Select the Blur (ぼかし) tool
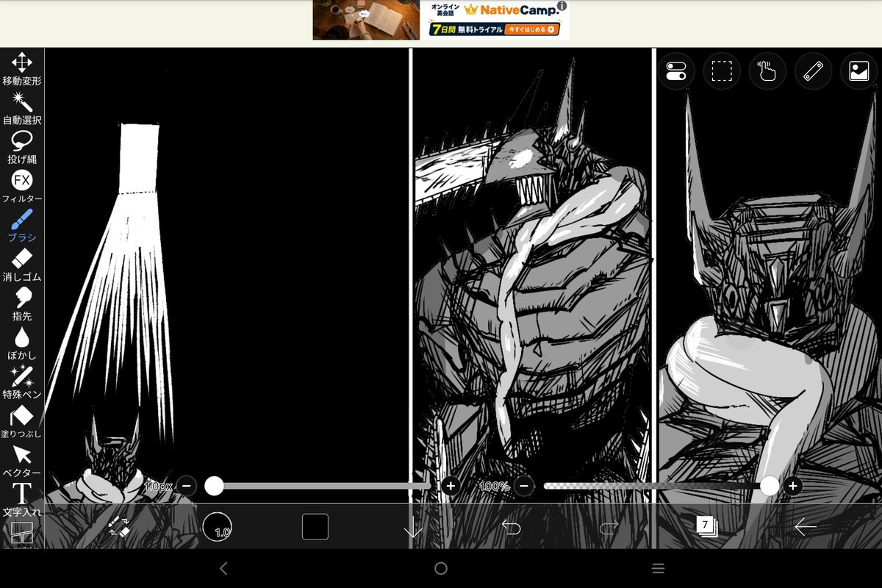The width and height of the screenshot is (882, 588). coord(22,343)
